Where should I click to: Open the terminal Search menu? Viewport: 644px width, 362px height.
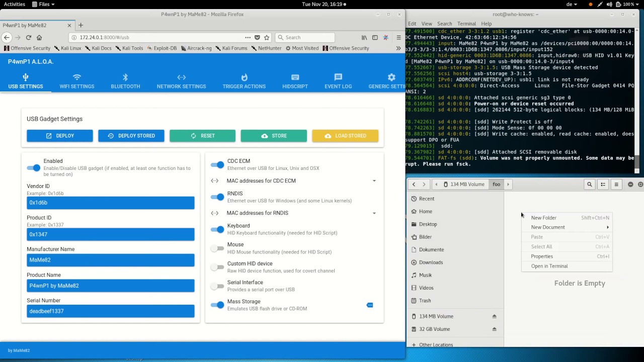pyautogui.click(x=444, y=24)
